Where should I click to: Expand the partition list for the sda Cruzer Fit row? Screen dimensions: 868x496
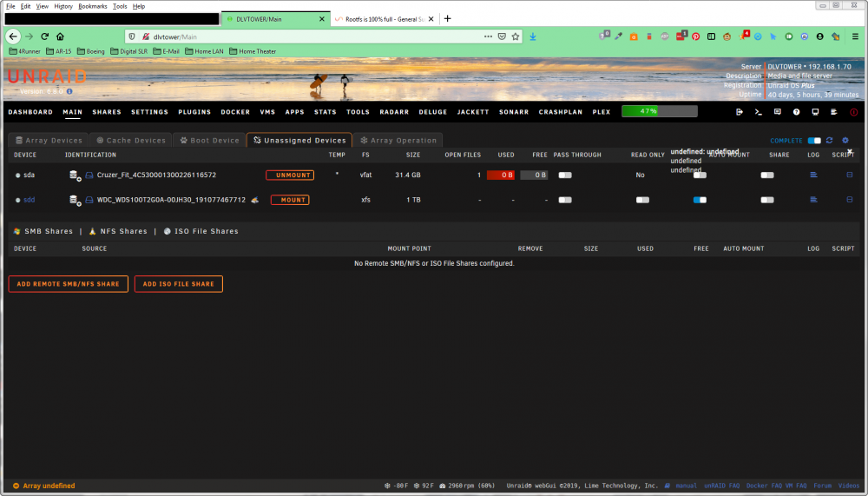[x=74, y=175]
